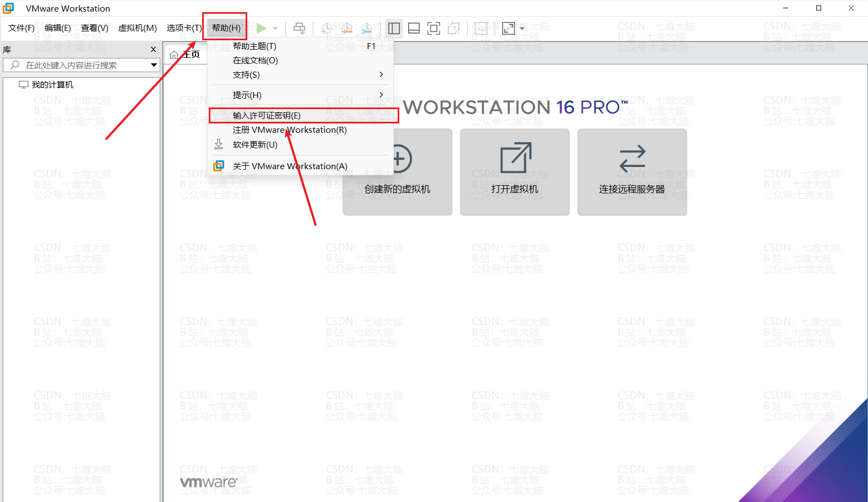Maximize the VMware Workstation window
868x502 pixels.
[818, 8]
